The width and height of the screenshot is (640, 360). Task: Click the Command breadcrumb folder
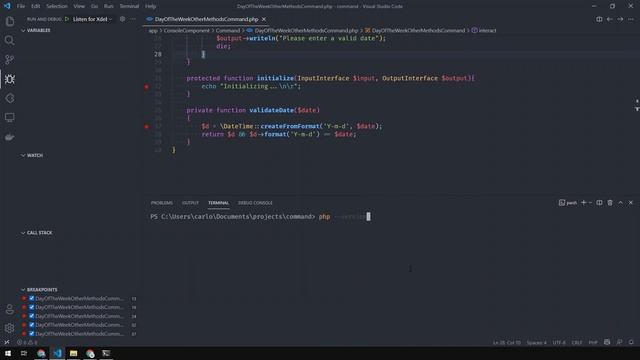coord(228,31)
